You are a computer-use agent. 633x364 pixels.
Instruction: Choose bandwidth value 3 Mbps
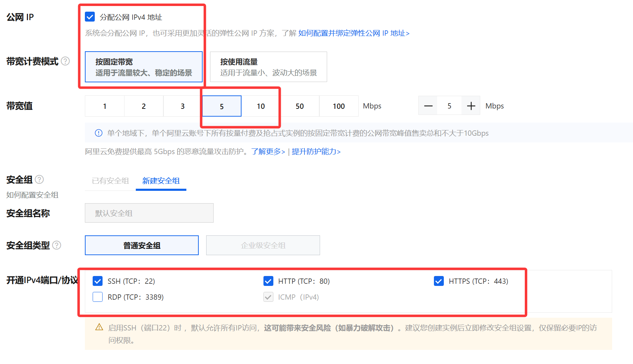(x=183, y=106)
